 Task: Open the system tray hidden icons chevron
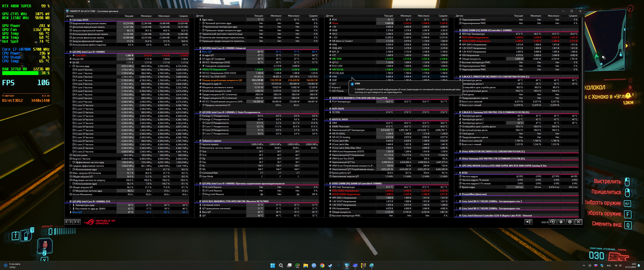pyautogui.click(x=584, y=265)
